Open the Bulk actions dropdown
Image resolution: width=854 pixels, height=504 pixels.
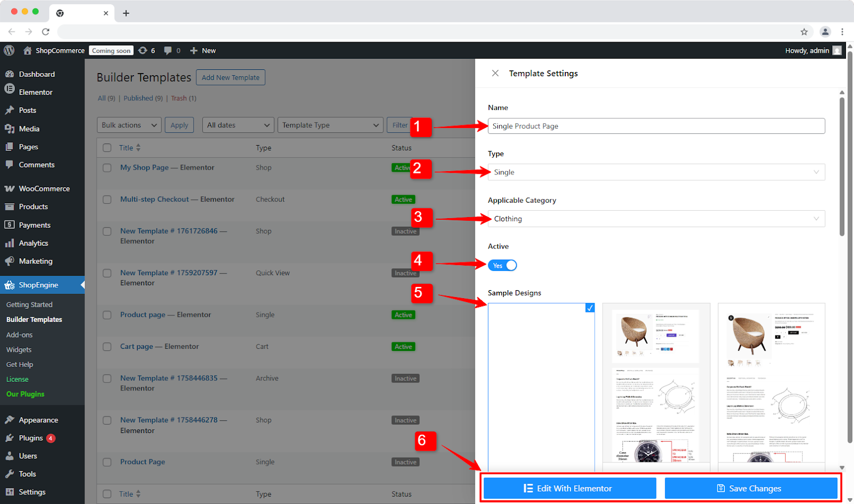coord(129,125)
